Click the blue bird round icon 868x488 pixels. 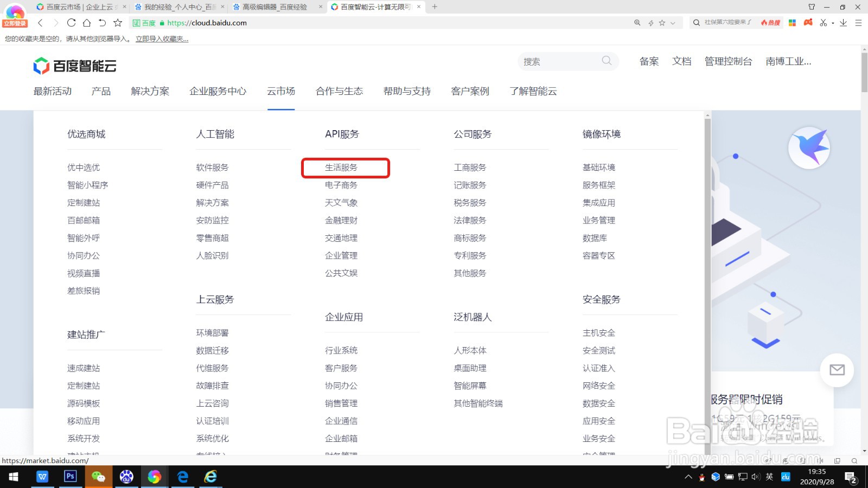[809, 147]
